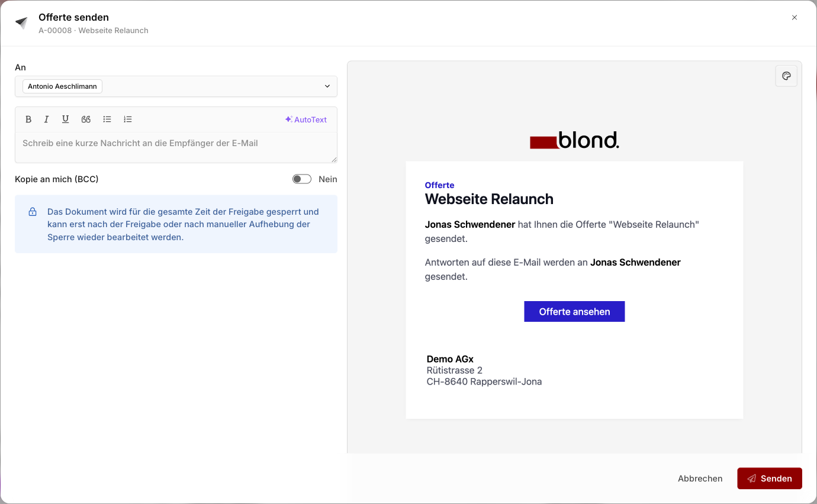Apply underline formatting icon
Viewport: 817px width, 504px height.
tap(66, 119)
